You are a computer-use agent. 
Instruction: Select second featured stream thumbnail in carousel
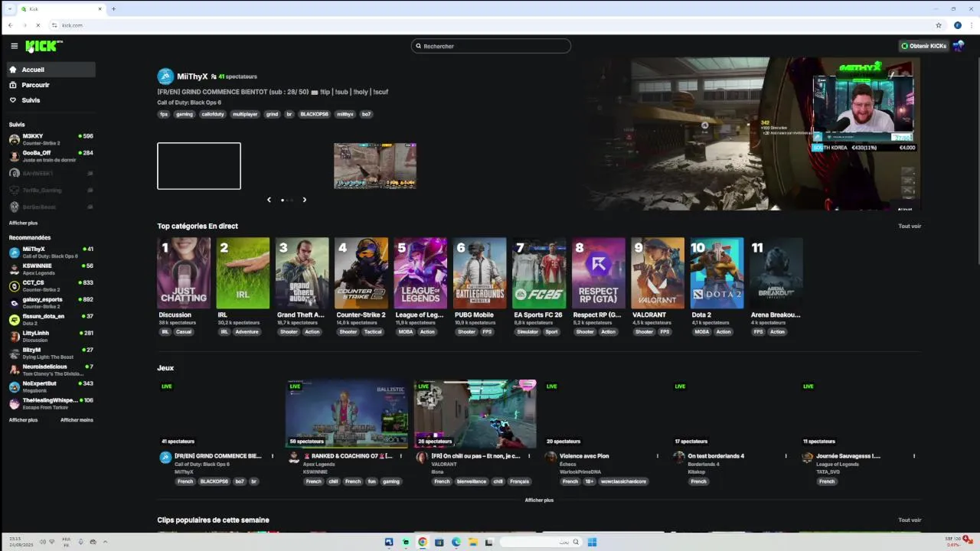click(375, 166)
